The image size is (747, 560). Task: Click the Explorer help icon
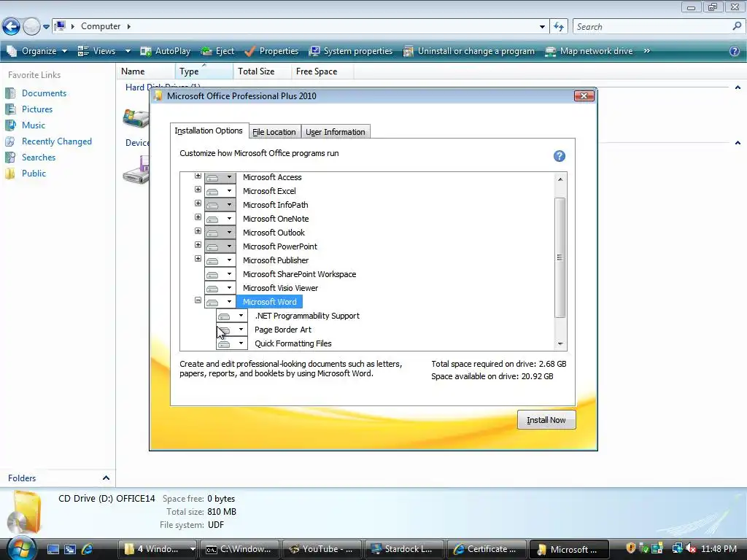[x=735, y=51]
